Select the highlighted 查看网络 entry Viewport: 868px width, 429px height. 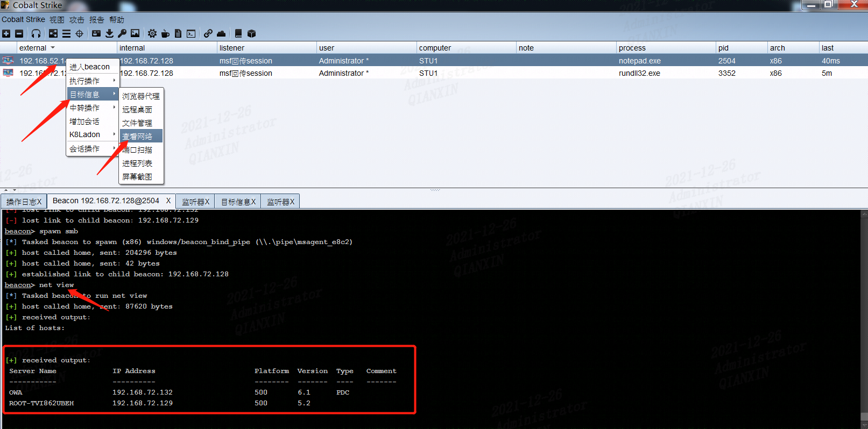point(141,136)
